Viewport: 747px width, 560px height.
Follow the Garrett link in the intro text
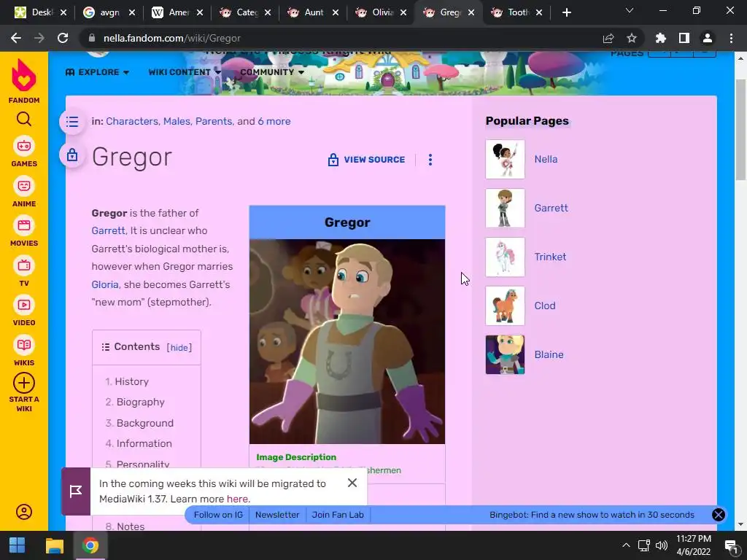point(108,231)
